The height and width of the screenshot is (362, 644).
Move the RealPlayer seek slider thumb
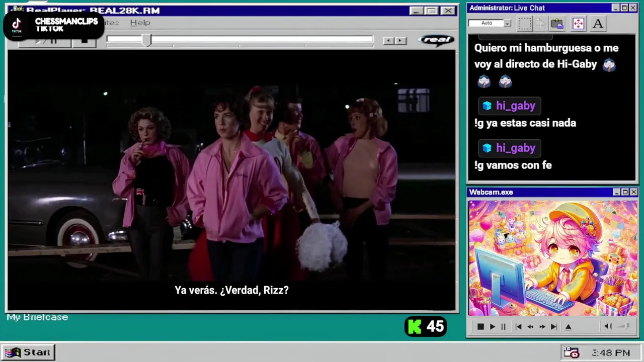click(x=146, y=40)
